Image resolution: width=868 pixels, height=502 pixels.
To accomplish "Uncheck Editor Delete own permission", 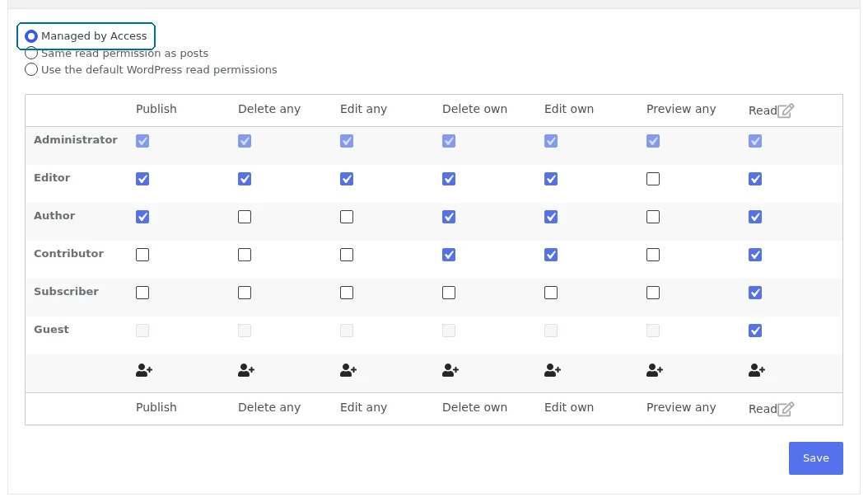I will point(449,179).
